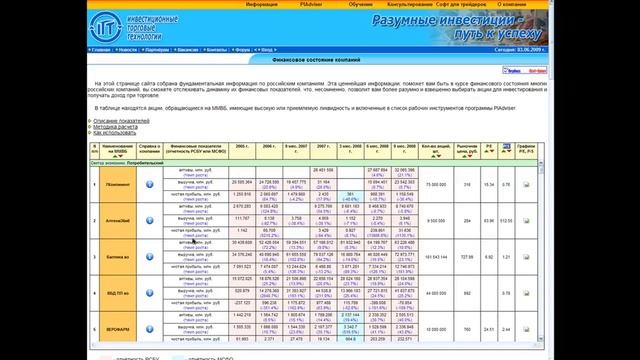Click the 2005 г. column header
640x360 pixels.
242,151
